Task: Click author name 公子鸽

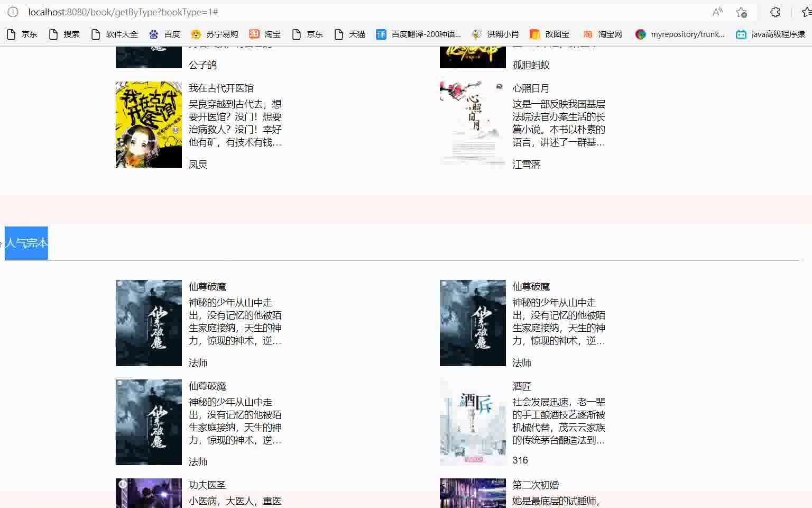Action: [x=202, y=65]
